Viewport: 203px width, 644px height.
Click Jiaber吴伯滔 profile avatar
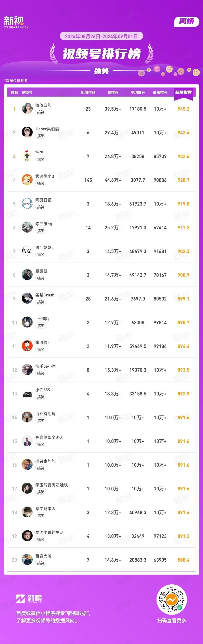pyautogui.click(x=27, y=132)
